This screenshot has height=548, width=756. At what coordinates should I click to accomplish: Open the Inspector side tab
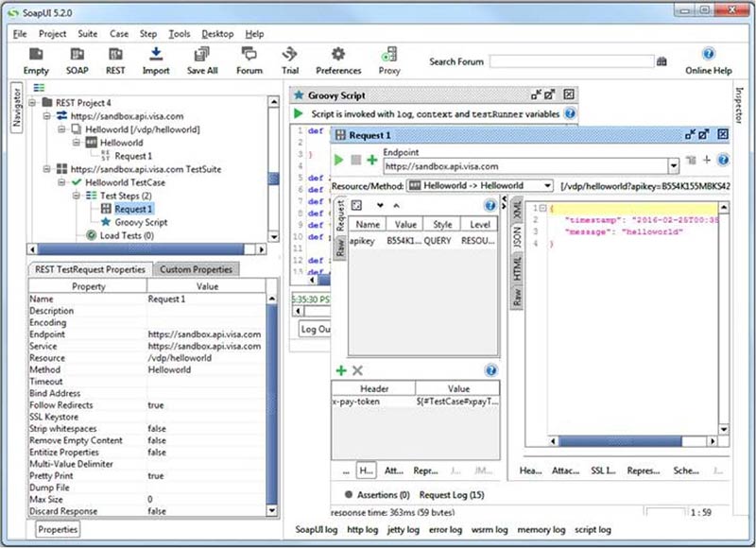[x=739, y=105]
